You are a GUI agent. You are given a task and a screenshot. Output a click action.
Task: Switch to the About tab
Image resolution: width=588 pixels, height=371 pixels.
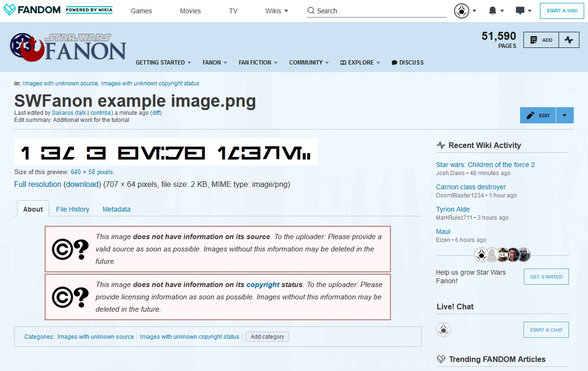pyautogui.click(x=33, y=209)
